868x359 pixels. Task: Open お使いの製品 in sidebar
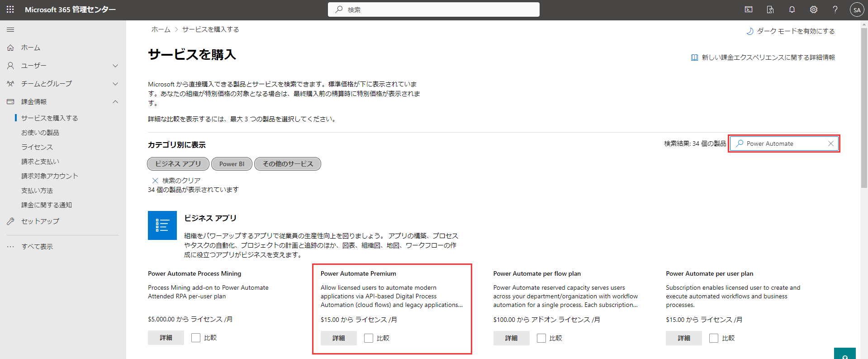click(x=40, y=133)
